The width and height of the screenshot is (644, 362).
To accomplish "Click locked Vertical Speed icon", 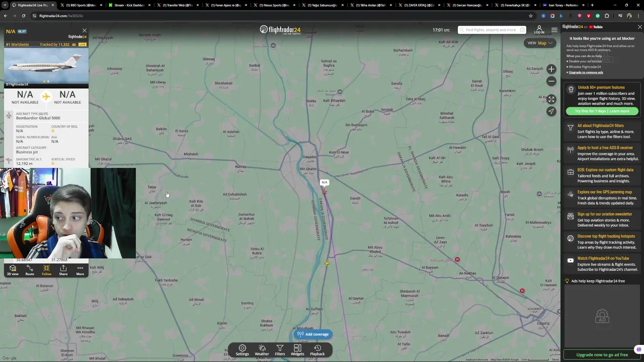I will coord(53,163).
